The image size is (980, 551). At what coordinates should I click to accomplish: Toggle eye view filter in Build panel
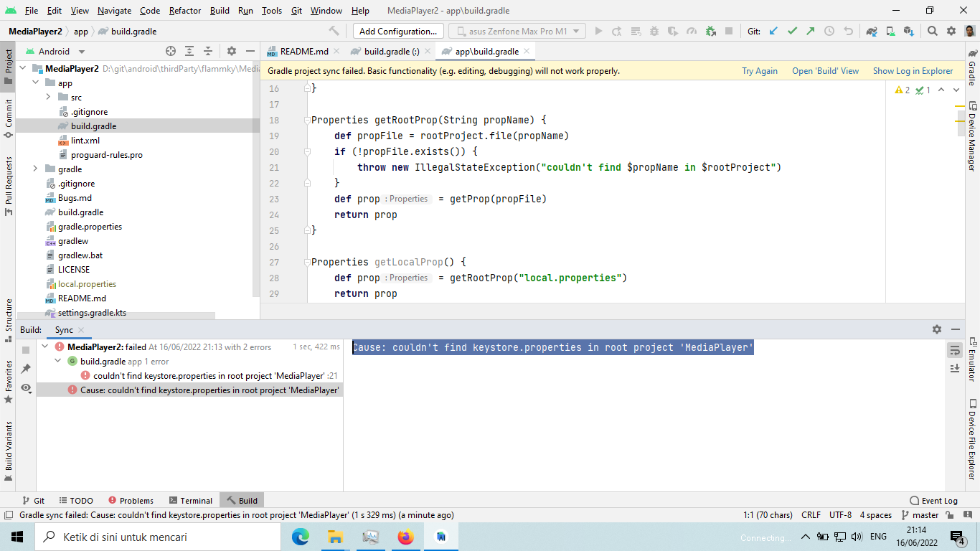[26, 387]
